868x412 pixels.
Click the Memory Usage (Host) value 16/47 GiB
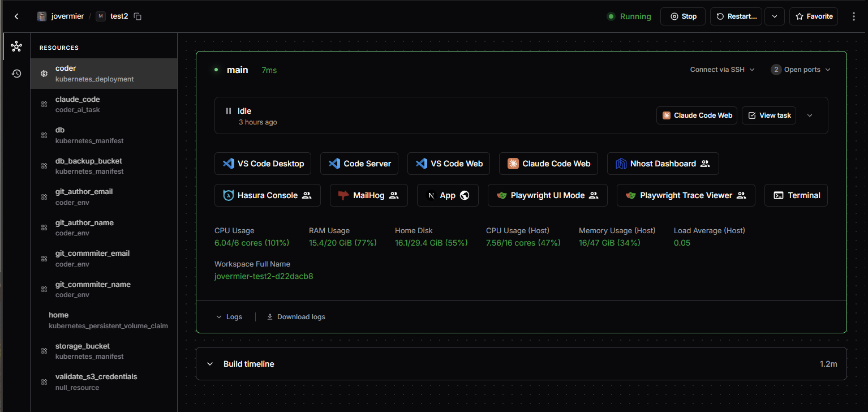tap(609, 243)
